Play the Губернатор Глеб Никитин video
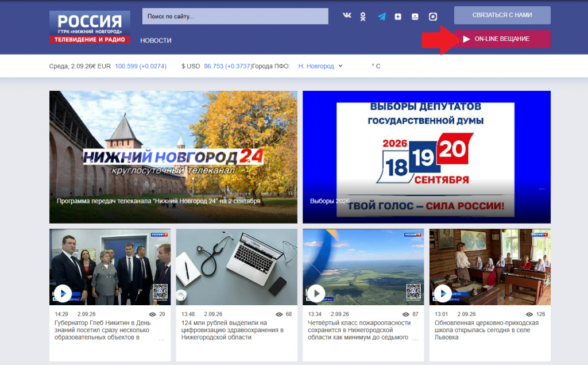Viewport: 588px width, 365px height. coord(63,294)
